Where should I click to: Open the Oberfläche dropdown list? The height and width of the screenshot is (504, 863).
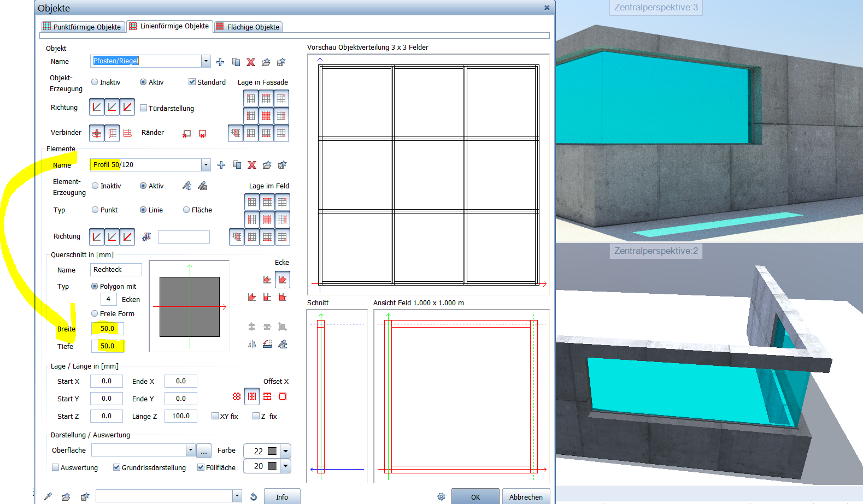190,450
